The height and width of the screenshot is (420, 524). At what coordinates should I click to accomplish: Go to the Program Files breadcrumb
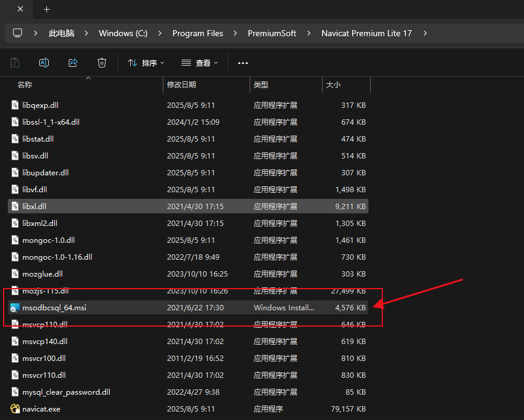tap(197, 33)
